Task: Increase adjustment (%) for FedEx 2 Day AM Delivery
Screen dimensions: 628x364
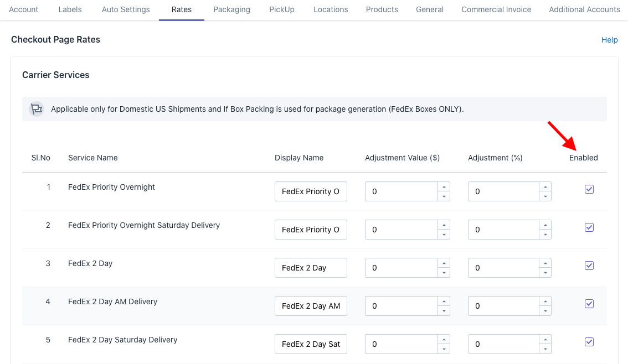Action: (545, 301)
